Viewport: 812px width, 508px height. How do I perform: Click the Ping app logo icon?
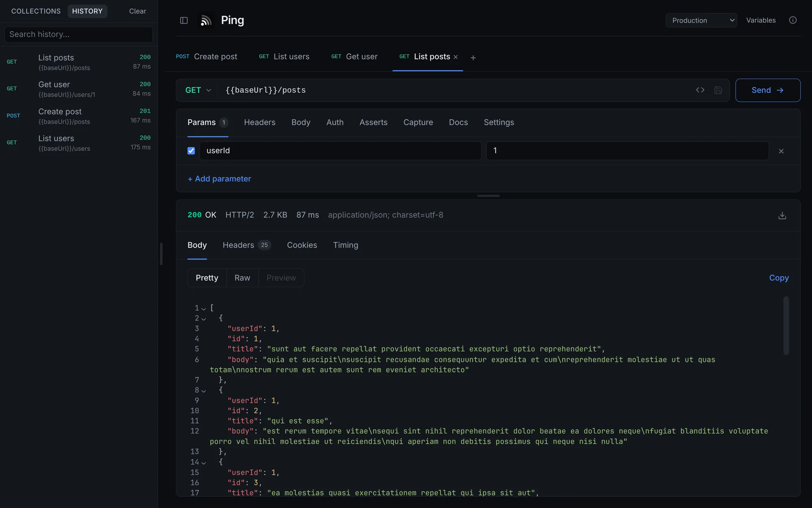click(x=206, y=20)
